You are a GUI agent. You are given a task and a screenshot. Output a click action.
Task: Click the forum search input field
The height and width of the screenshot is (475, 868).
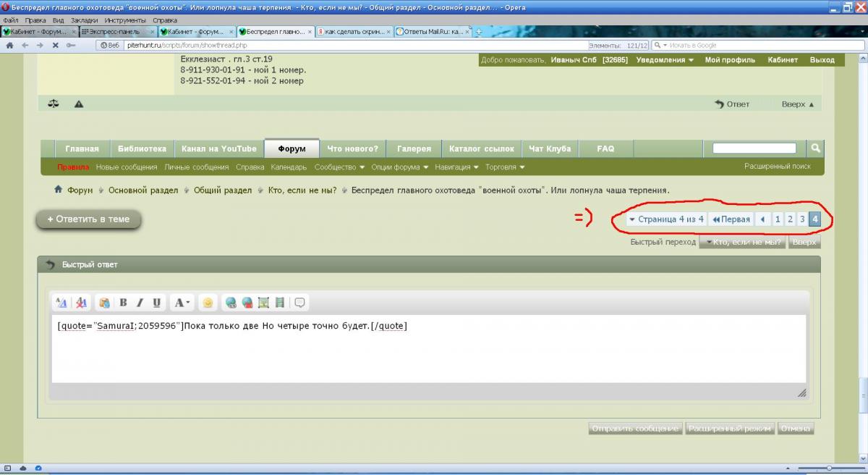[754, 148]
